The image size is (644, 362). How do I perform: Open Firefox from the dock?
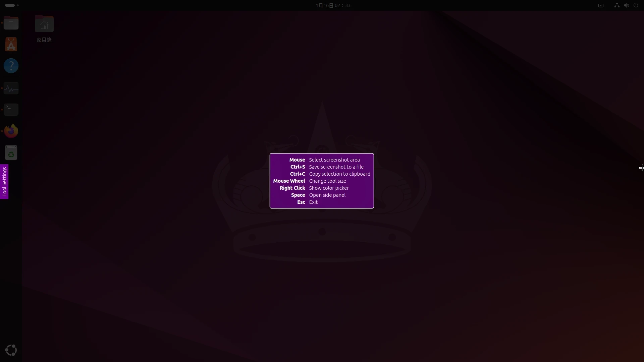click(x=11, y=131)
